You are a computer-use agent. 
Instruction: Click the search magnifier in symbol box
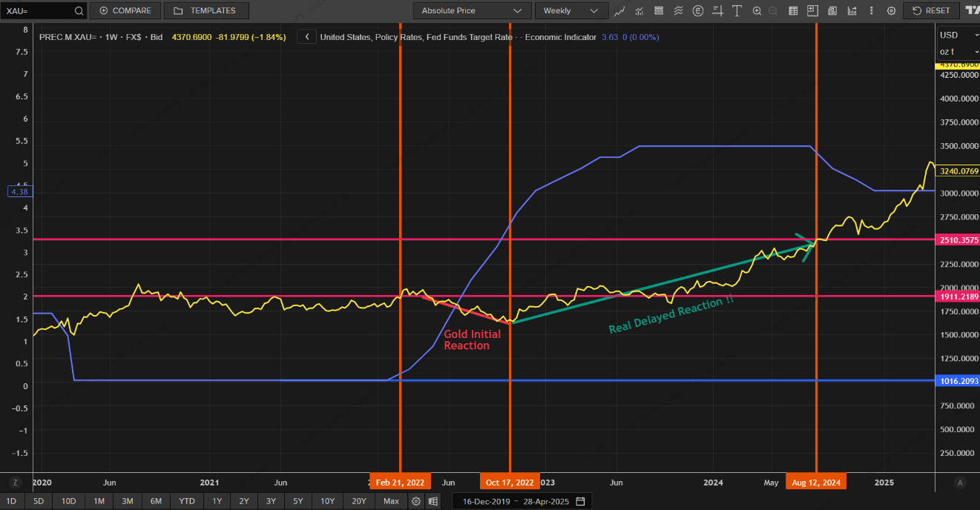pos(79,11)
